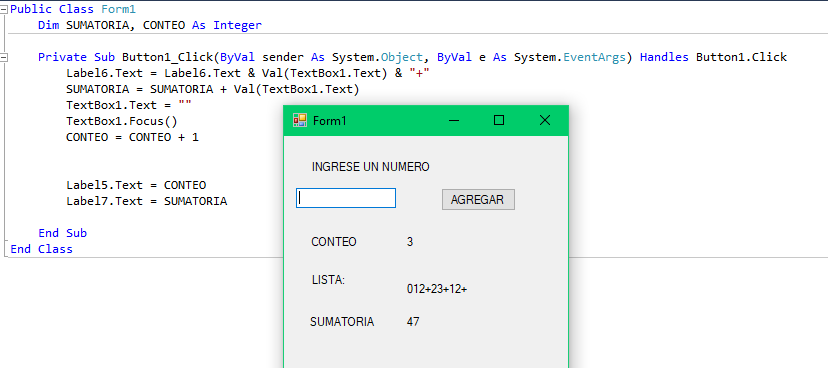The height and width of the screenshot is (368, 828).
Task: Place cursor on the Dim SUMATORIA line
Action: tap(150, 25)
